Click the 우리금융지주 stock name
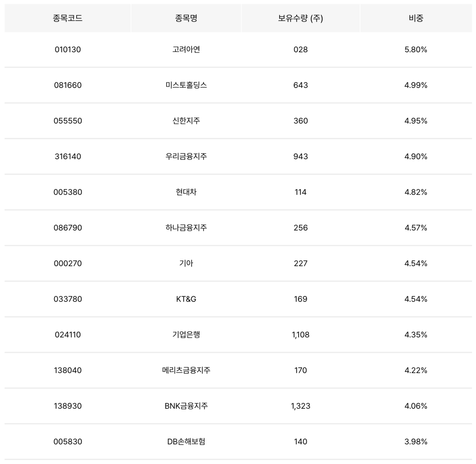Screen dimensions: 476x464 pyautogui.click(x=186, y=156)
